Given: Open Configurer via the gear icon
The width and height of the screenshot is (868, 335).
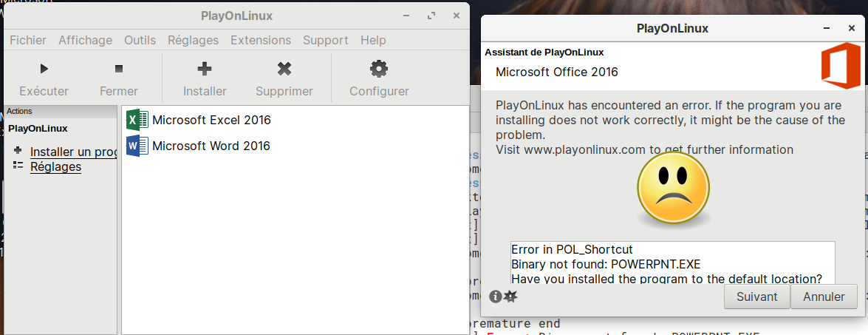Looking at the screenshot, I should coord(379,70).
